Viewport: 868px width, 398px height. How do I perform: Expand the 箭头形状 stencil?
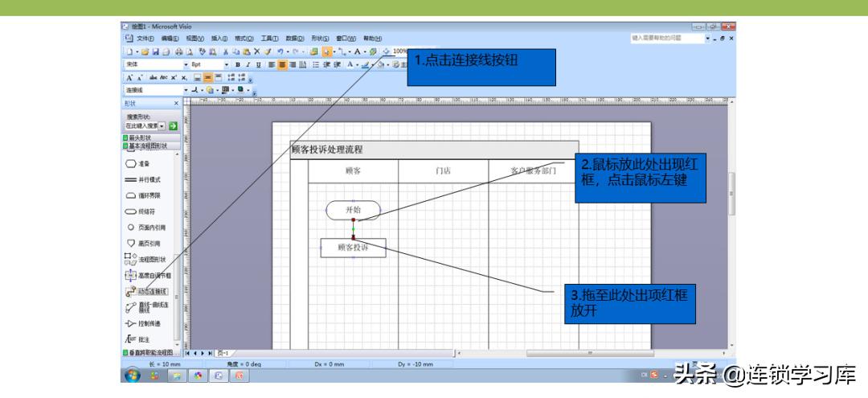point(152,137)
